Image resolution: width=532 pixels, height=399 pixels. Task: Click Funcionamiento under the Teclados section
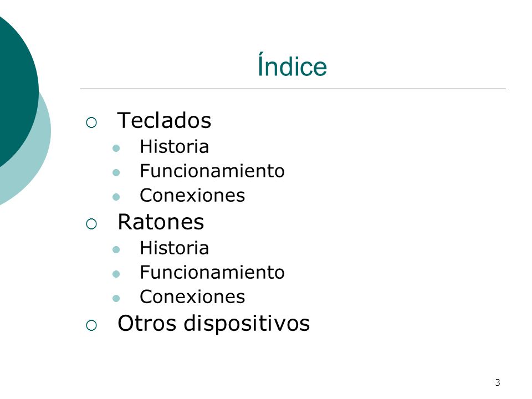point(212,171)
